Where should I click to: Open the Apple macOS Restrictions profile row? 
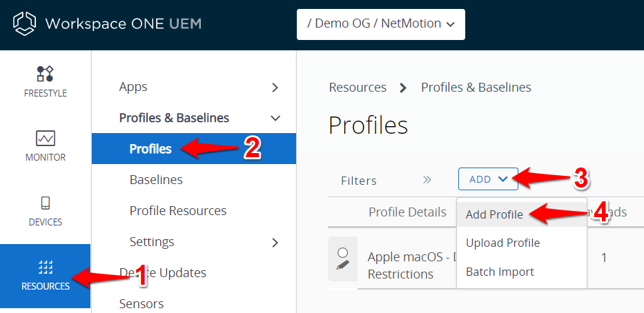click(x=412, y=265)
